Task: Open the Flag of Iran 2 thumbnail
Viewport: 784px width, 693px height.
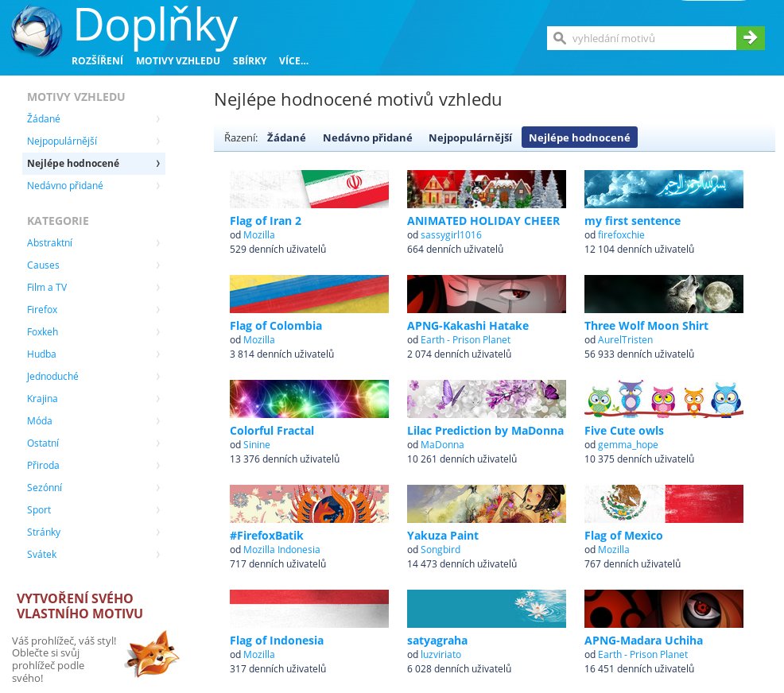Action: click(x=309, y=189)
